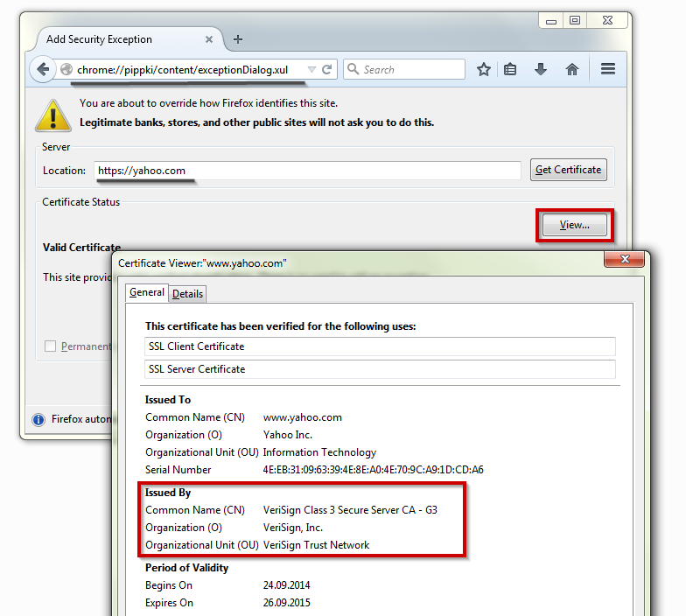Click the Get Certificate button

pyautogui.click(x=569, y=170)
